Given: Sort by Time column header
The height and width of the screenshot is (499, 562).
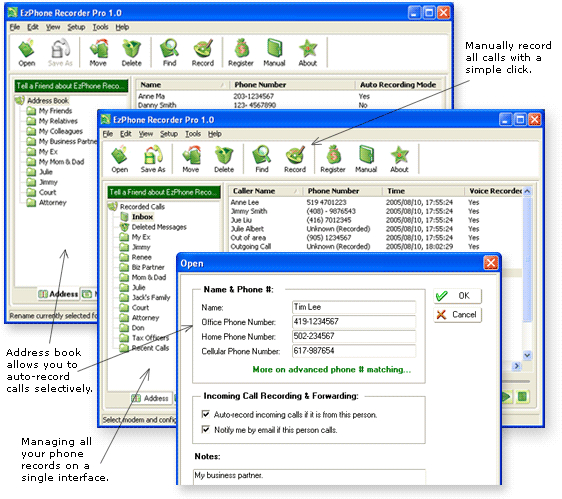Looking at the screenshot, I should [423, 191].
